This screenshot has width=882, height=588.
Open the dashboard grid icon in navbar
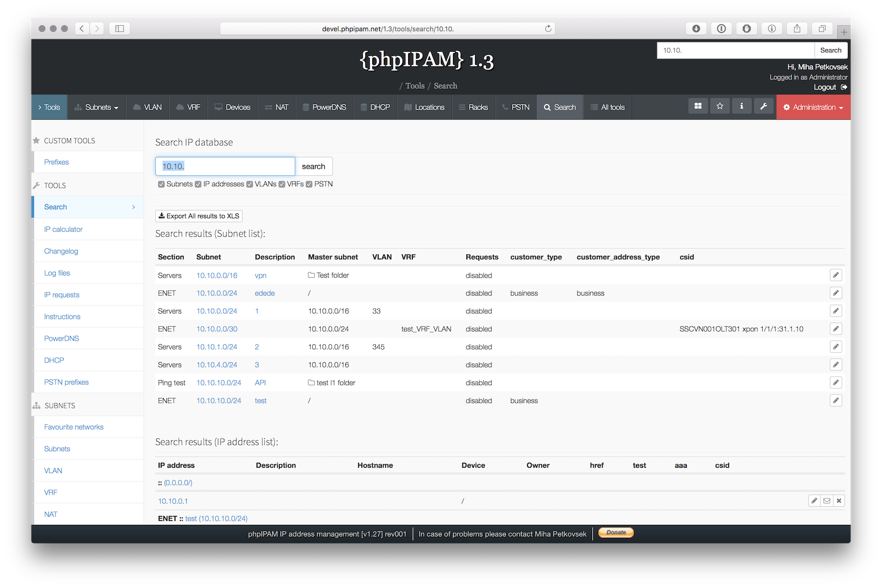pyautogui.click(x=698, y=106)
